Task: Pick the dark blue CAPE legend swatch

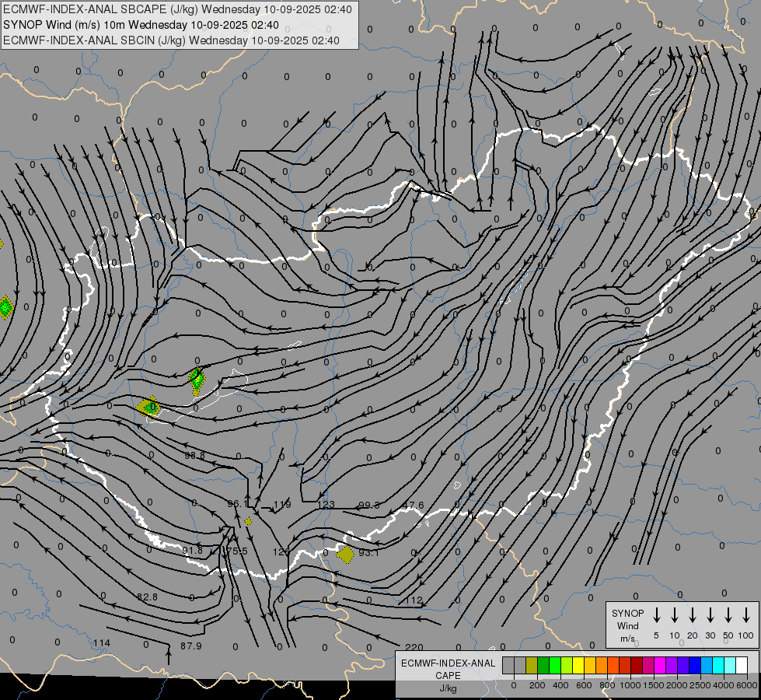Action: 695,665
